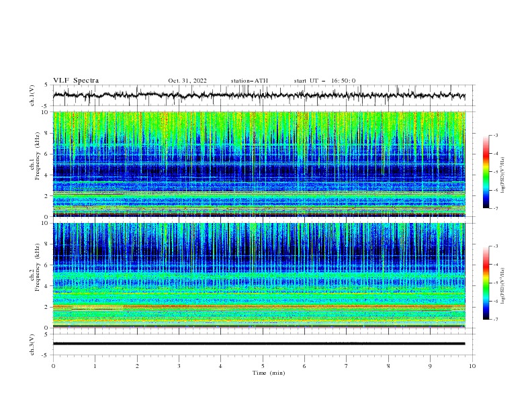Viewport: 532px width, 411px height.
Task: Click the ch.2 frequency tick label "6"
Action: (47, 265)
